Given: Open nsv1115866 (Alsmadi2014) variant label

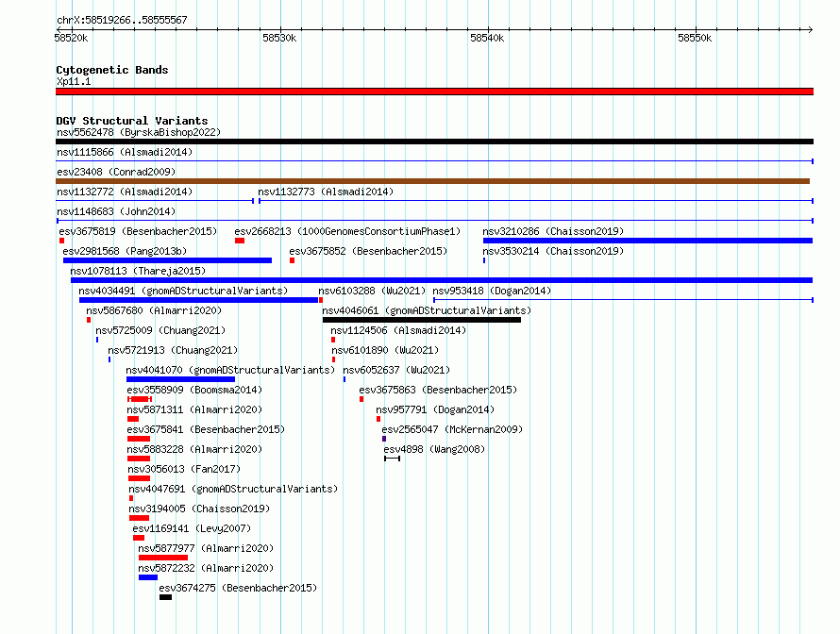Looking at the screenshot, I should pos(125,152).
